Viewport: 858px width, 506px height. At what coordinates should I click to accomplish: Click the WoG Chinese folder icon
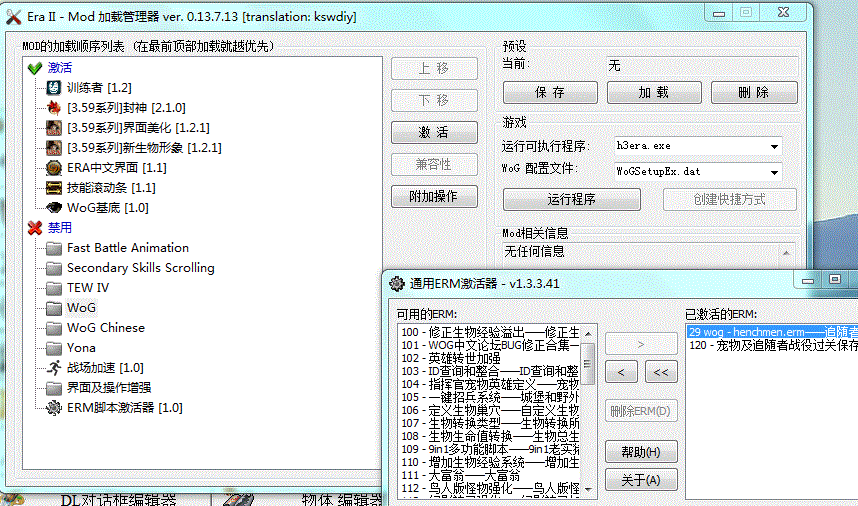(54, 328)
